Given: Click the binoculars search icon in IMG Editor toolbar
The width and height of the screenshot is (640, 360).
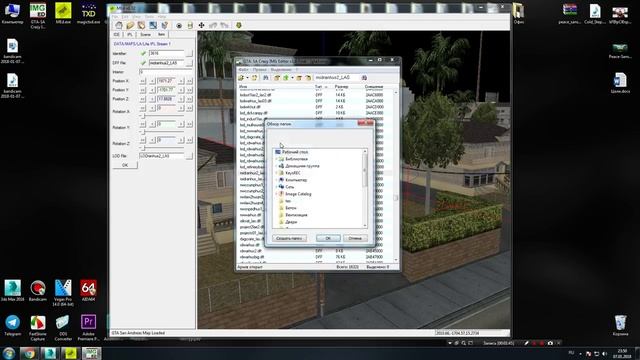Looking at the screenshot, I should tap(266, 78).
